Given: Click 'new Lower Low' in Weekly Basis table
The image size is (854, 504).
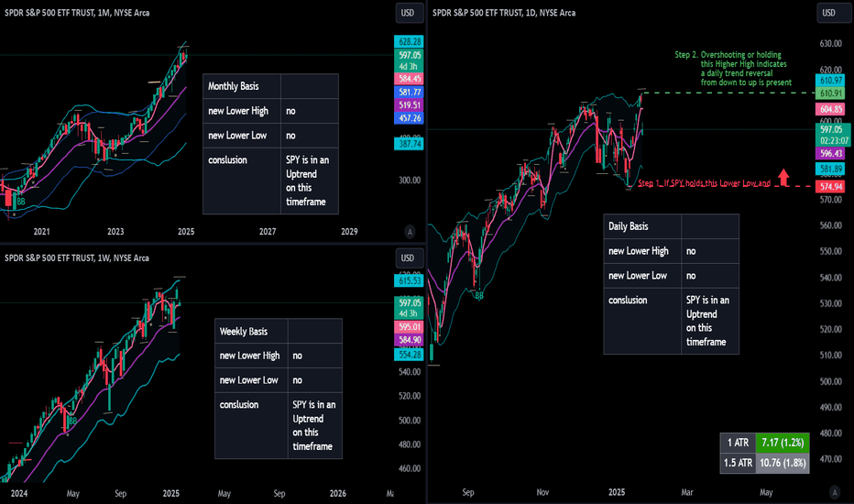Looking at the screenshot, I should click(x=249, y=379).
